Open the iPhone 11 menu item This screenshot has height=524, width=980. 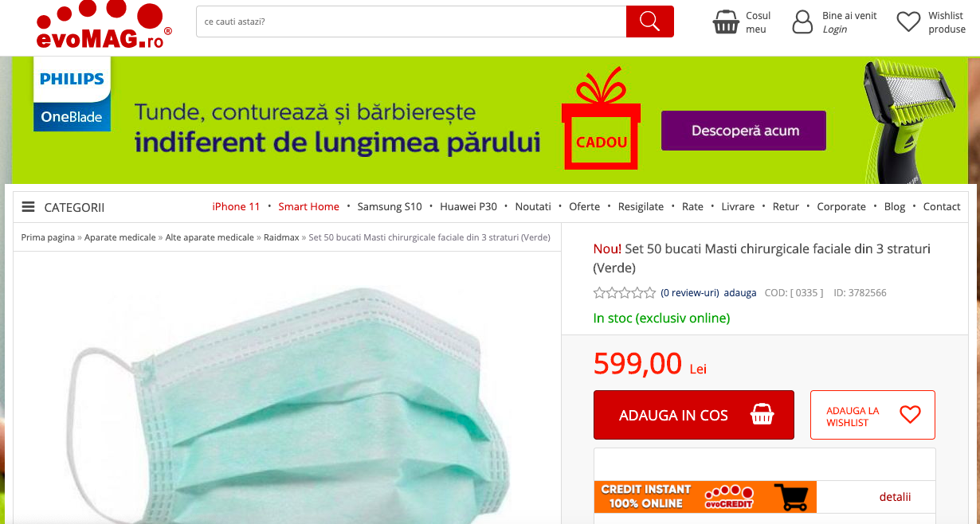tap(236, 206)
